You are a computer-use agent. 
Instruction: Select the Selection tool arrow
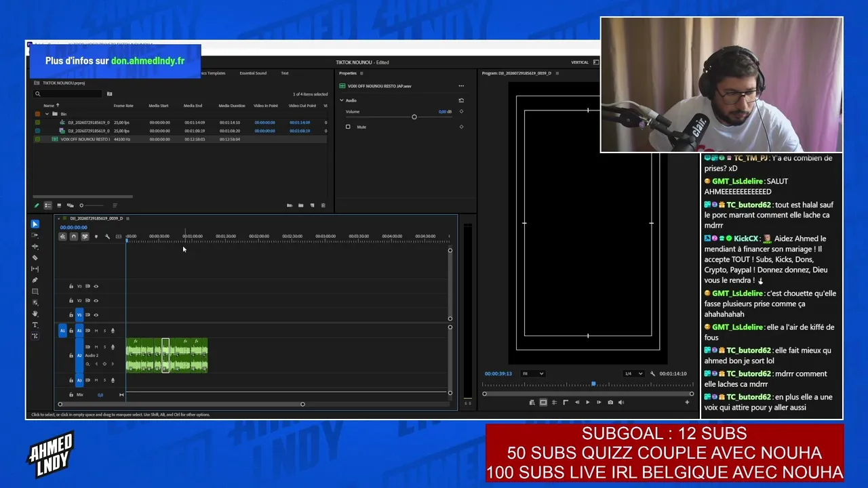click(x=35, y=224)
